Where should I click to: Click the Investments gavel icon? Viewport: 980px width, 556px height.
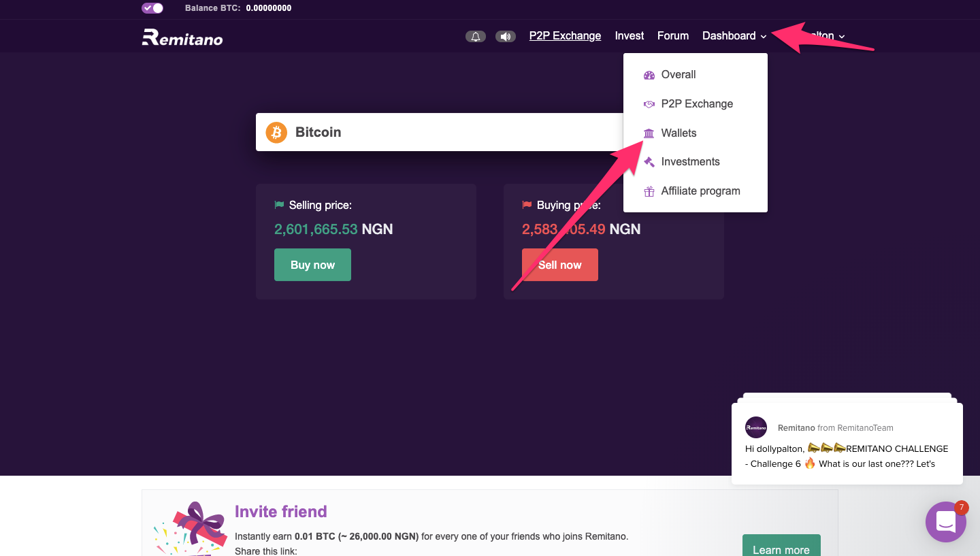point(649,161)
